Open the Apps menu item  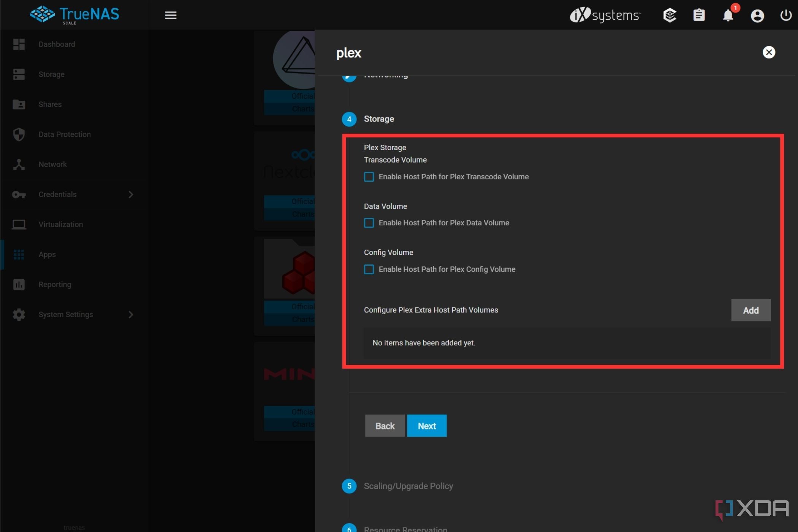click(x=47, y=254)
